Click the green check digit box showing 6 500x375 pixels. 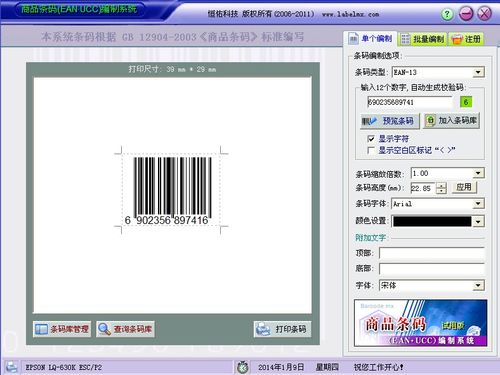(x=466, y=102)
